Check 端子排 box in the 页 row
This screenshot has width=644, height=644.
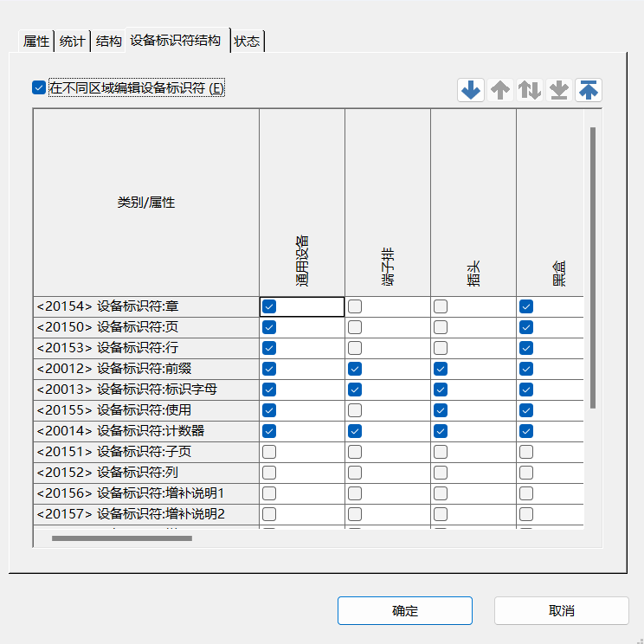point(355,327)
